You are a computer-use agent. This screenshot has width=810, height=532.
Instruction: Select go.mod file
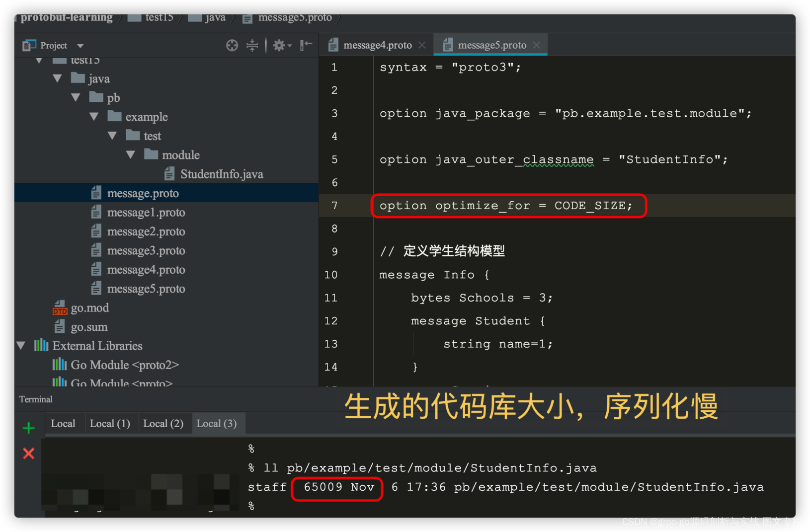(x=89, y=308)
